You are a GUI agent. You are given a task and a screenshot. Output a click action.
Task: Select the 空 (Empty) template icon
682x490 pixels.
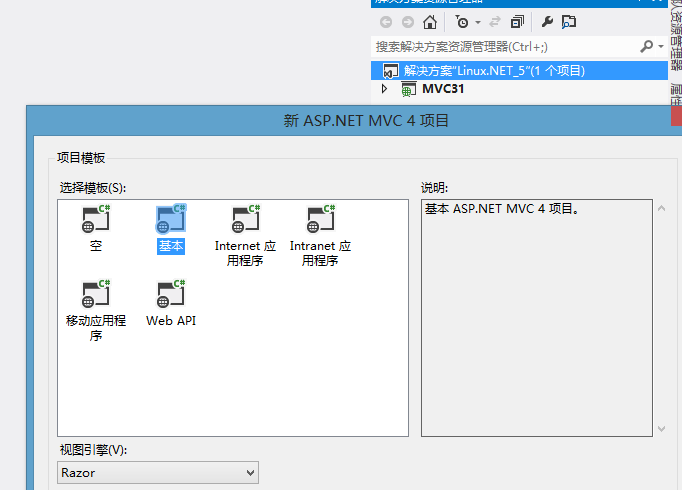coord(96,219)
